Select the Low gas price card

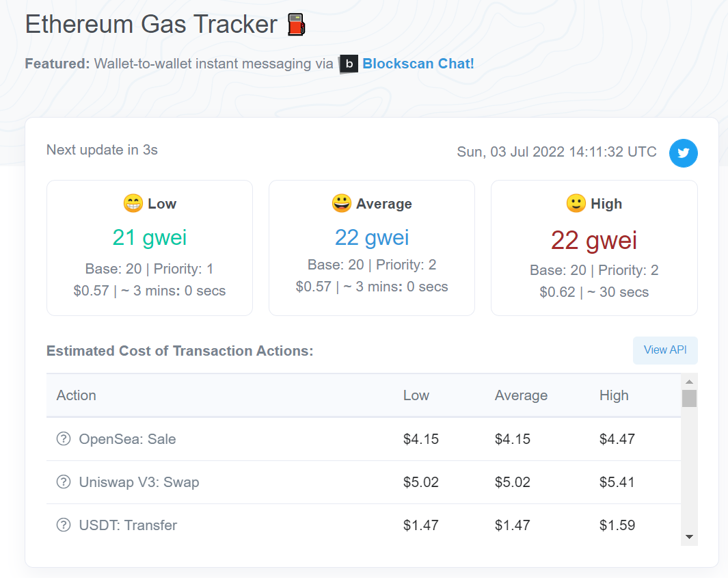tap(150, 248)
